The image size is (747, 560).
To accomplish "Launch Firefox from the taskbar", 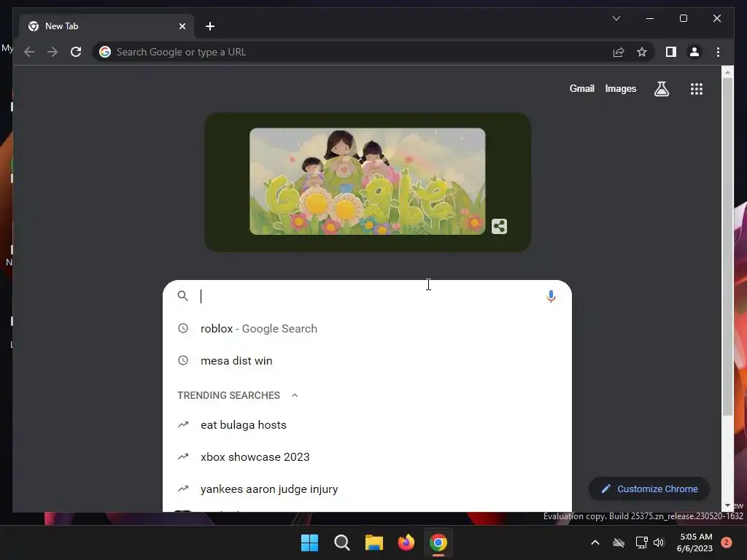I will click(x=406, y=542).
